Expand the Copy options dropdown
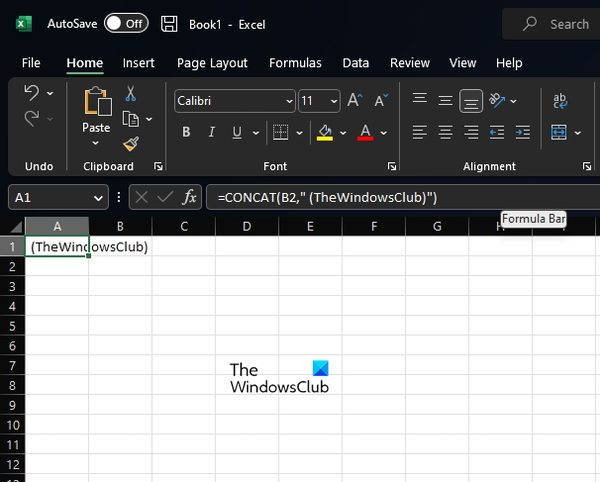The height and width of the screenshot is (482, 600). click(149, 119)
